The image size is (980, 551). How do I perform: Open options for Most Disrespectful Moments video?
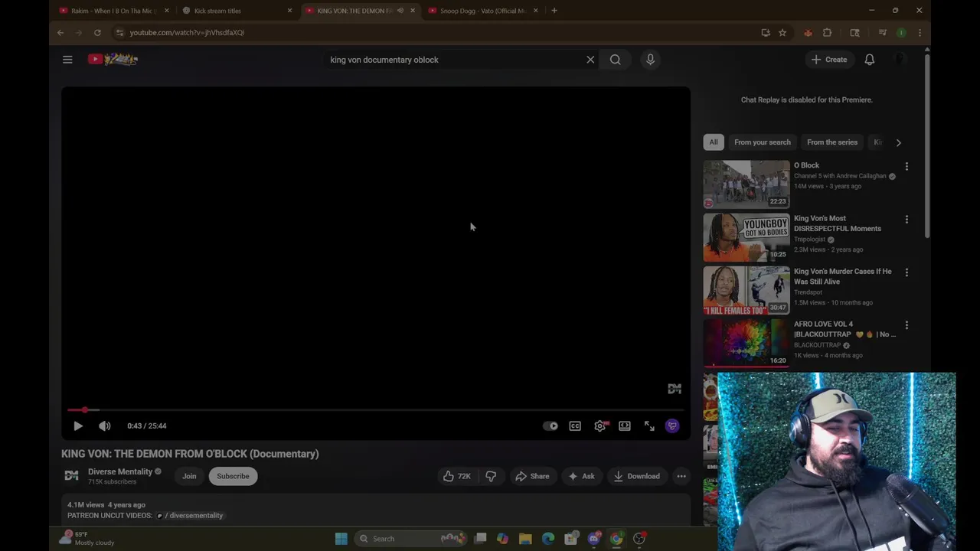pyautogui.click(x=906, y=220)
